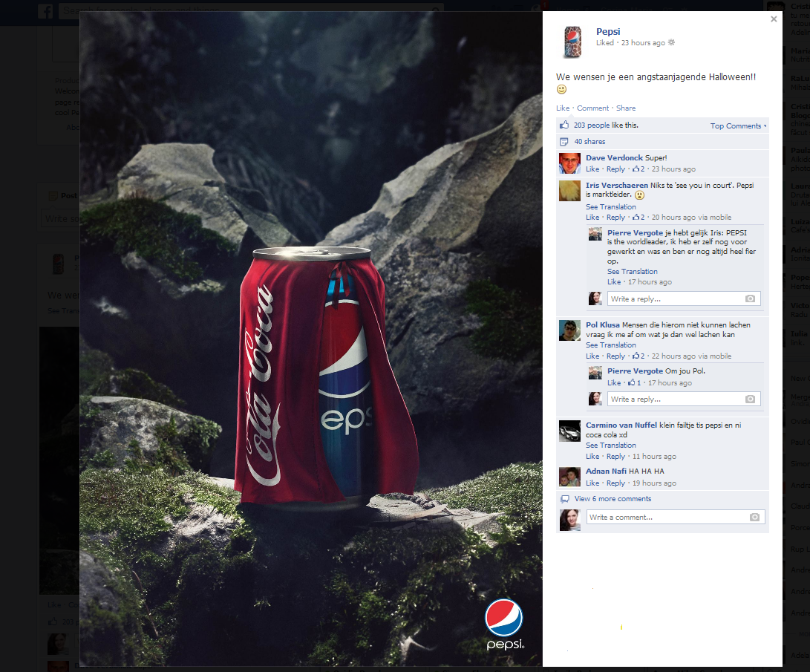The image size is (810, 672).
Task: Click the thumbs-up icon beside 203 people
Action: click(x=564, y=125)
